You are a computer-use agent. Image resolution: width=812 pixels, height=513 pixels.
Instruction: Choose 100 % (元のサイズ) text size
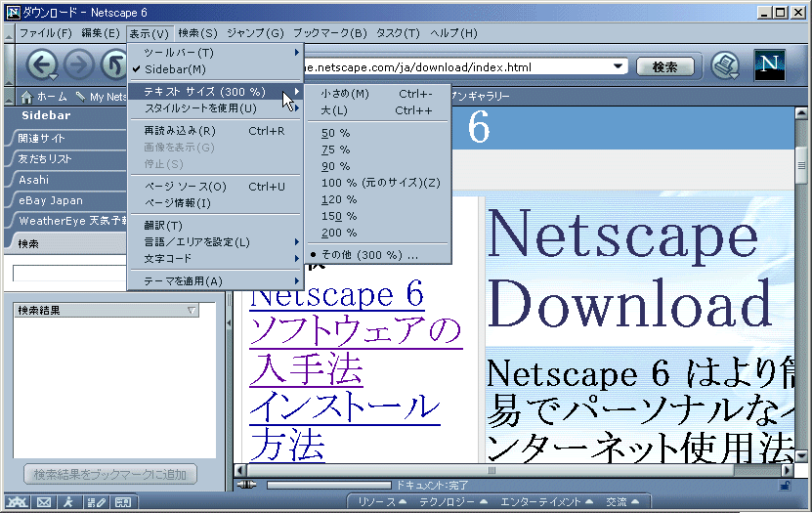tap(378, 183)
